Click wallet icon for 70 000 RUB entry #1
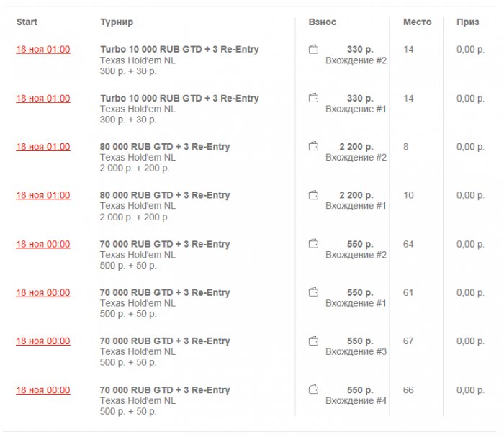504x437 pixels. click(313, 292)
